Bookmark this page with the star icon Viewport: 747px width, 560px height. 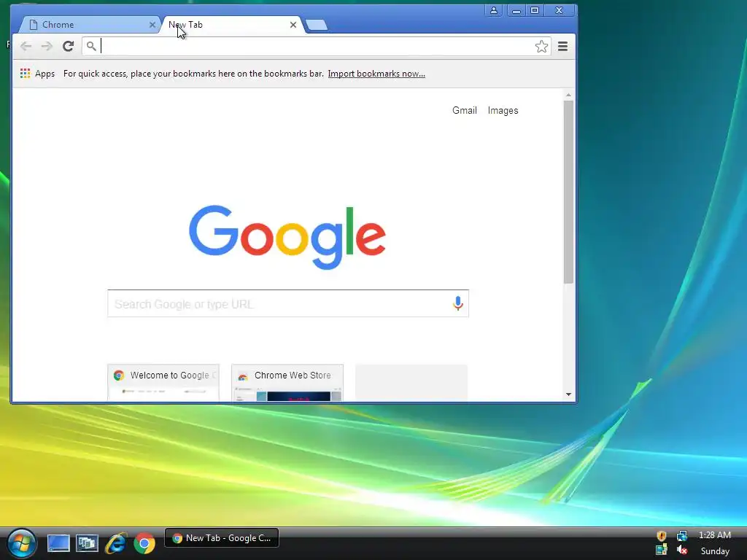(541, 46)
